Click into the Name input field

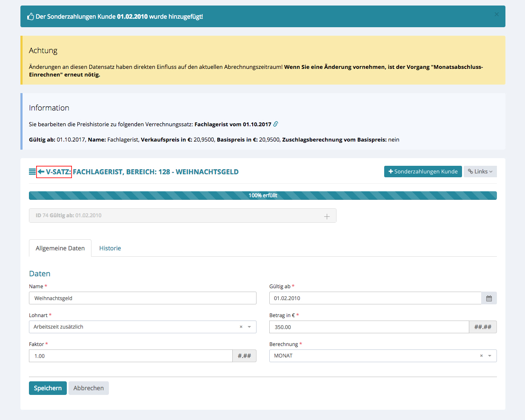tap(143, 298)
